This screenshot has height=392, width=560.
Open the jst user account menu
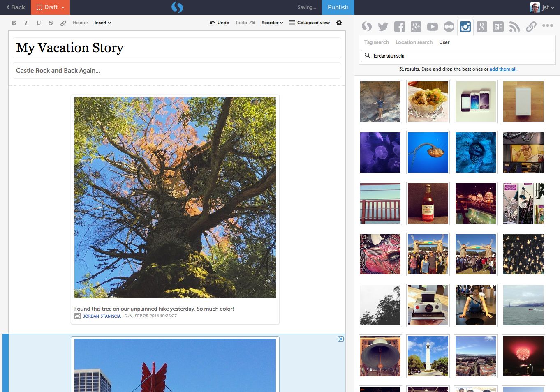click(x=542, y=7)
